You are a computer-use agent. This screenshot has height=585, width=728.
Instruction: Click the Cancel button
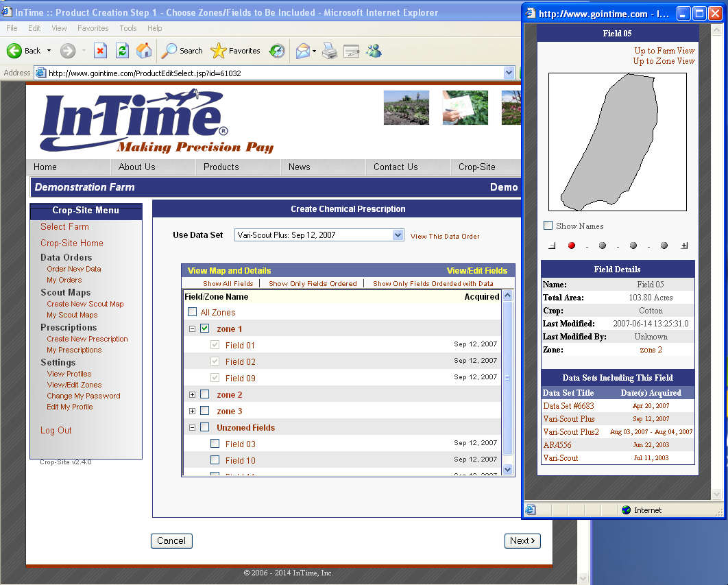pos(171,541)
